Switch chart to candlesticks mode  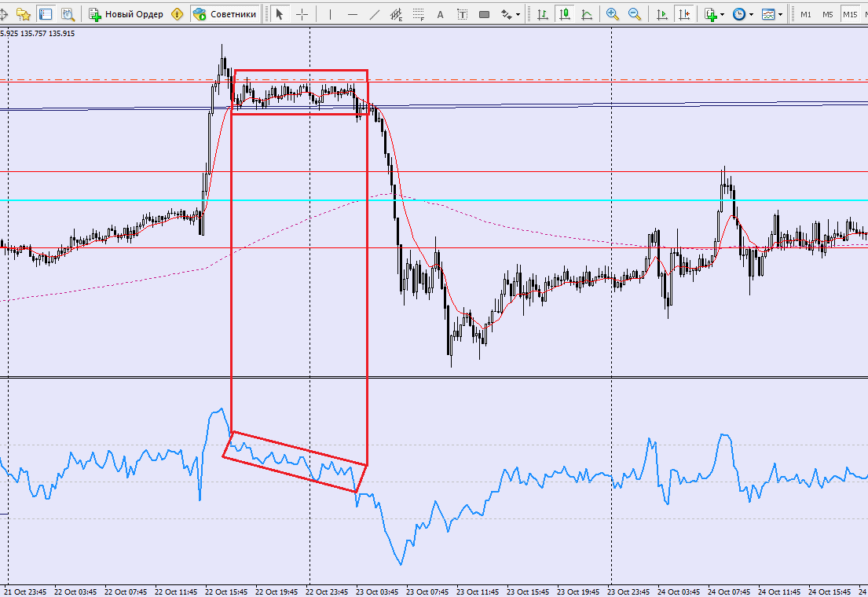pos(565,14)
